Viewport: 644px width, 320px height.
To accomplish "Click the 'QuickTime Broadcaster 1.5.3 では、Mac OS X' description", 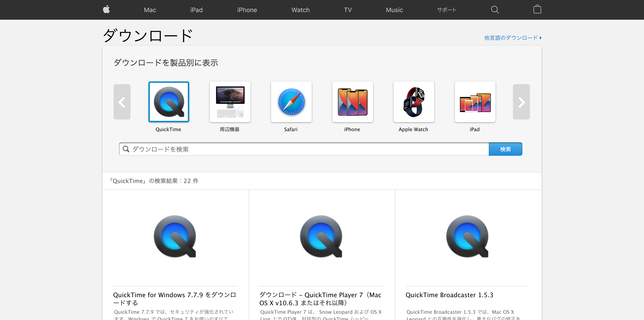I will click(460, 312).
